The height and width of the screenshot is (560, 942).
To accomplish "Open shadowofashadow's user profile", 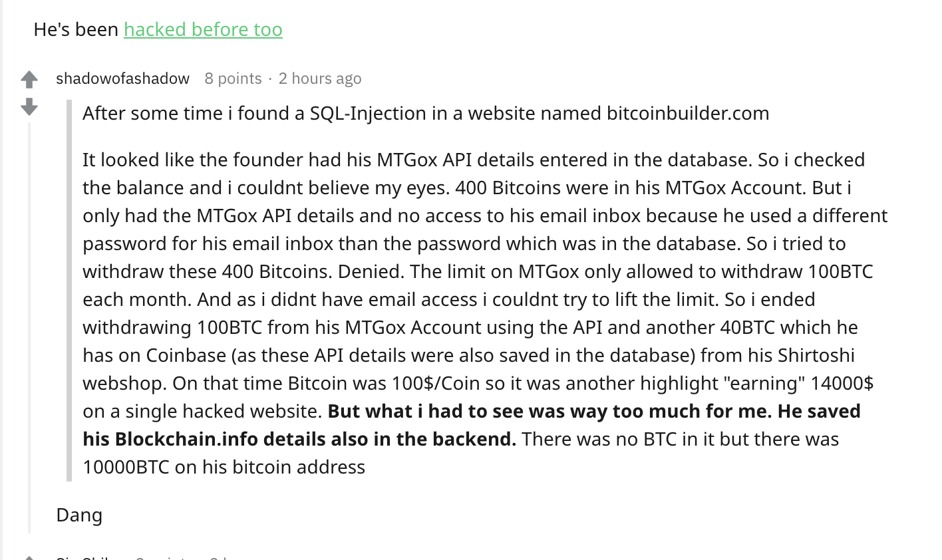I will point(123,78).
